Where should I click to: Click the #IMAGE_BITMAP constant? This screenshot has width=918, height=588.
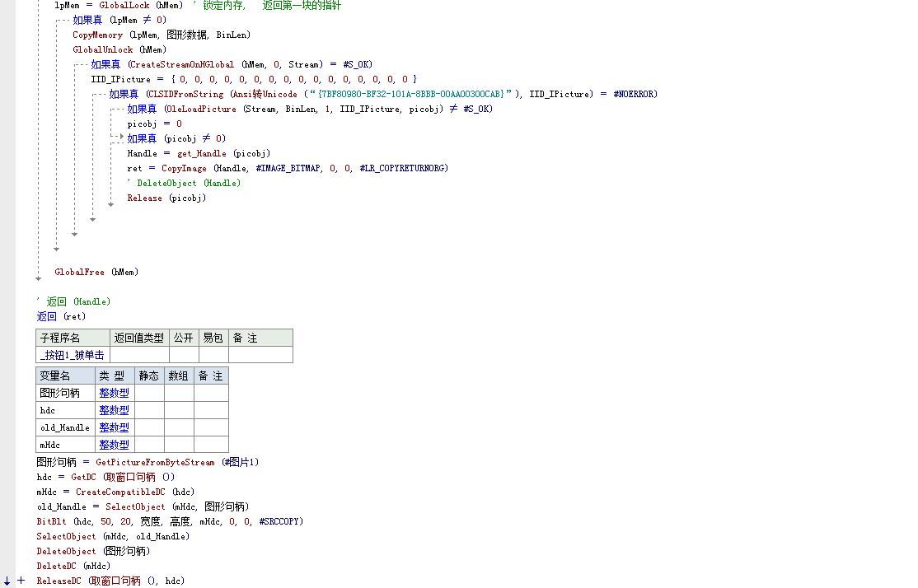288,169
